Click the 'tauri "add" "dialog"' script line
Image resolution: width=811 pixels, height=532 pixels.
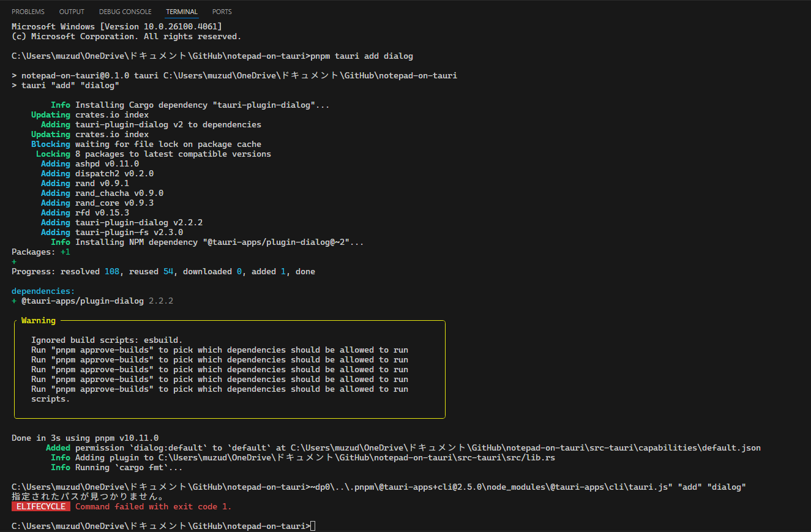tap(65, 86)
